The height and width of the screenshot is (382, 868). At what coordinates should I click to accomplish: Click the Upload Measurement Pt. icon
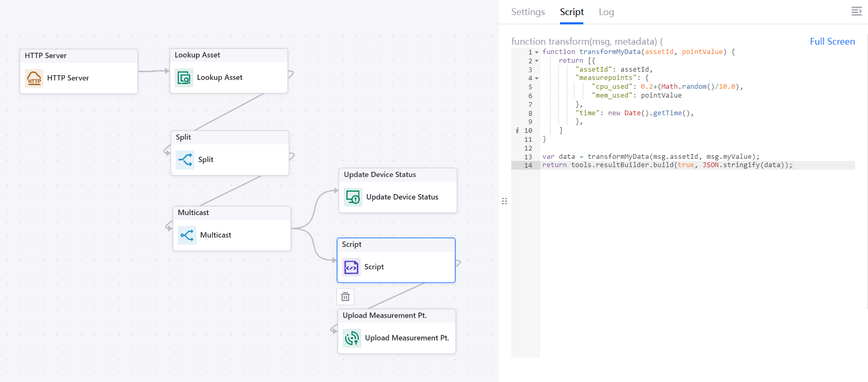pyautogui.click(x=352, y=338)
